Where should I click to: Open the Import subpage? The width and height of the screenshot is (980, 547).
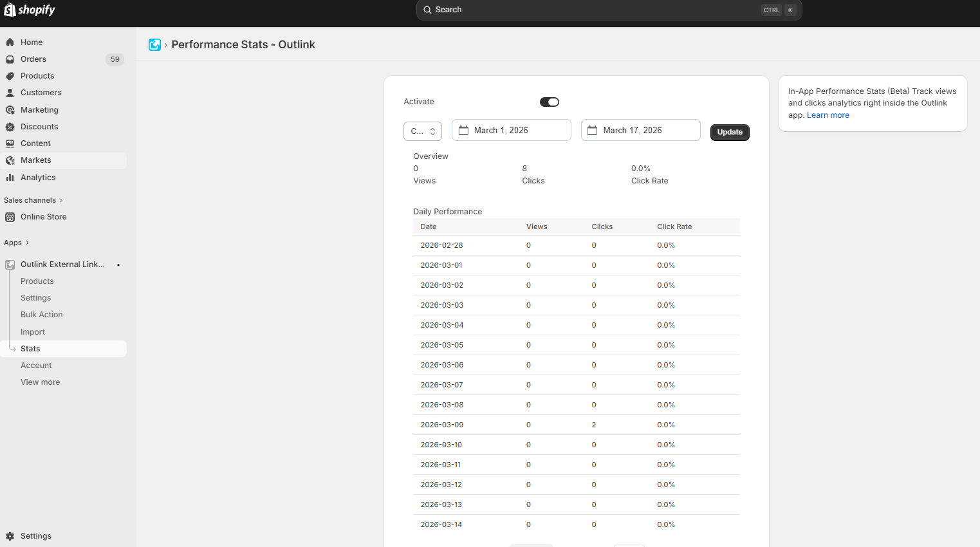tap(33, 332)
